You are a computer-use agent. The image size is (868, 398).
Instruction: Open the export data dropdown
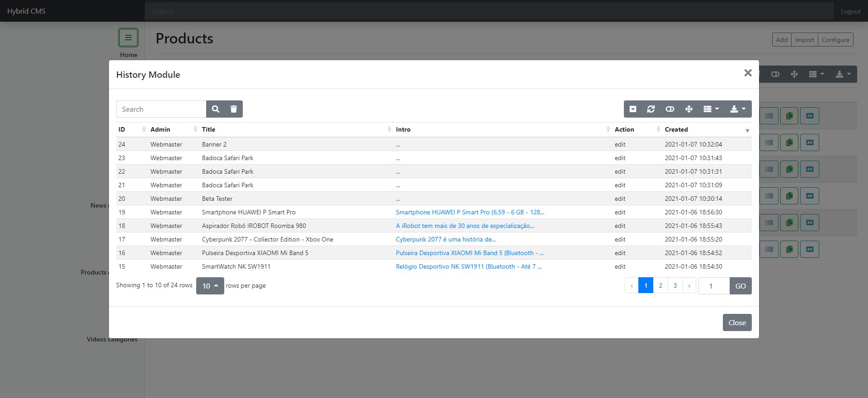[x=738, y=109]
